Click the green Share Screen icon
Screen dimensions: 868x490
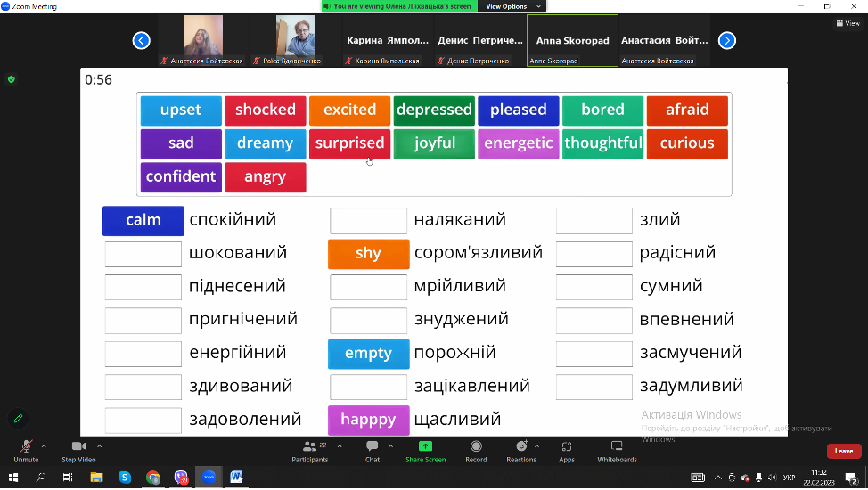425,446
